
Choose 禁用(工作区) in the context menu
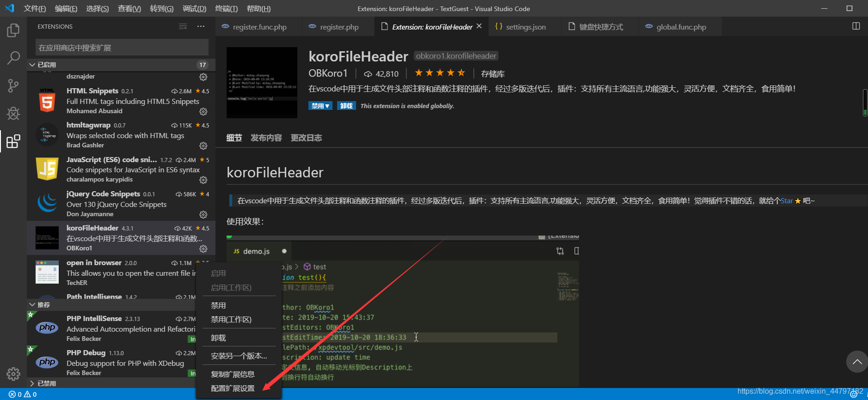[x=239, y=319]
